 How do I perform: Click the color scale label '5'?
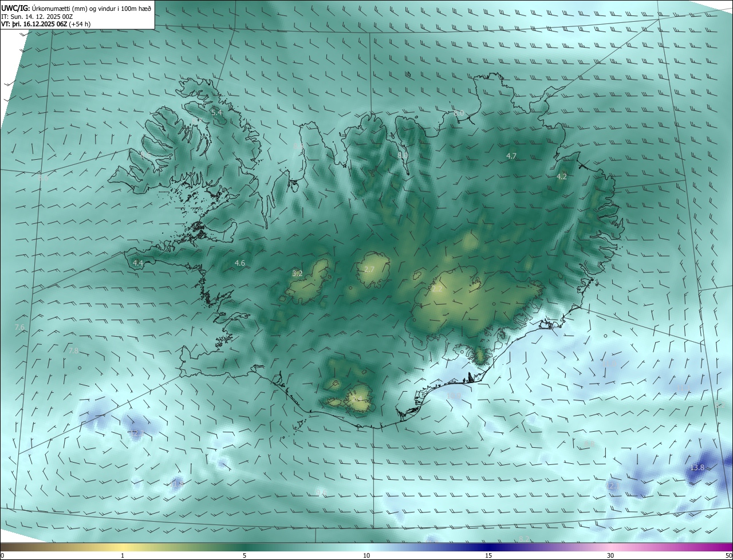tap(245, 555)
